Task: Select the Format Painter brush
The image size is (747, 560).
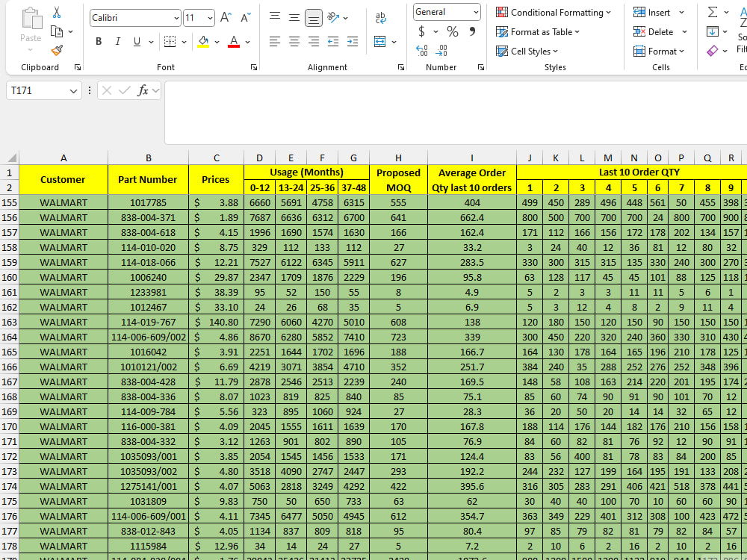Action: pos(57,50)
